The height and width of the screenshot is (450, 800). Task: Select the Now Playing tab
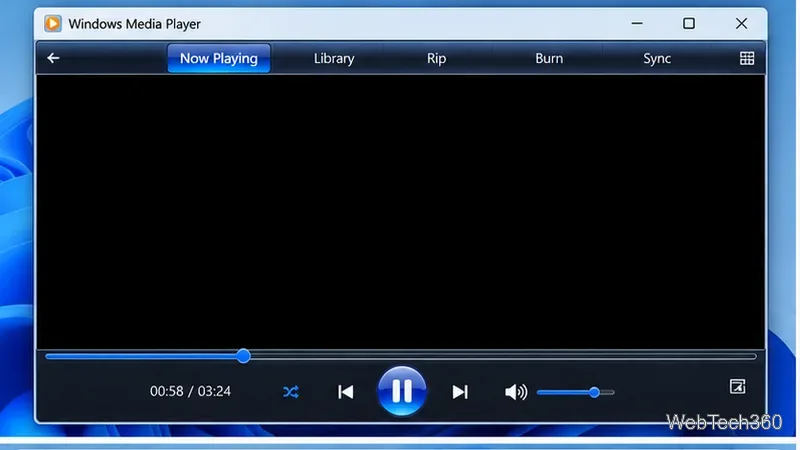[219, 58]
